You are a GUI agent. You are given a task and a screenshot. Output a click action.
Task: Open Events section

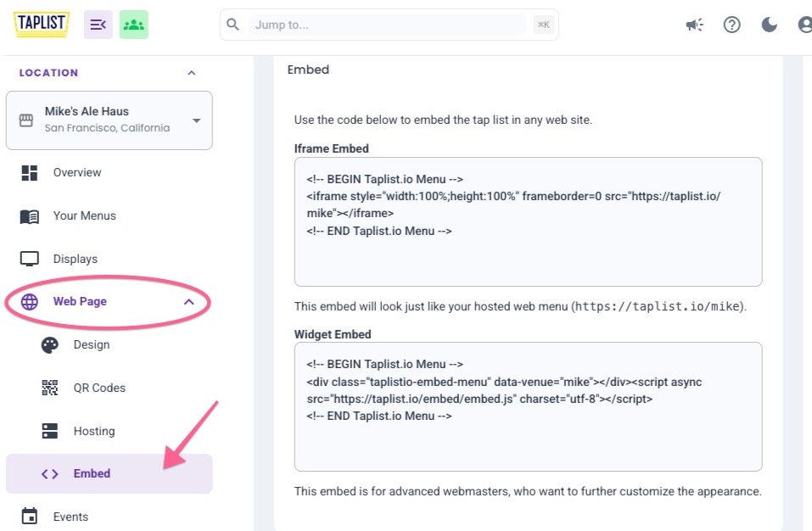click(x=71, y=517)
